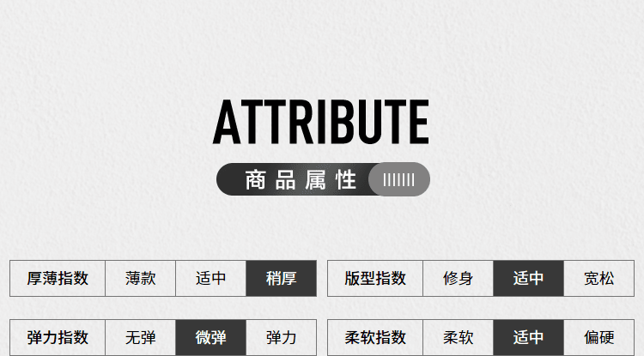Choose the highlighted 稍厚 option
The width and height of the screenshot is (644, 356).
coord(282,278)
